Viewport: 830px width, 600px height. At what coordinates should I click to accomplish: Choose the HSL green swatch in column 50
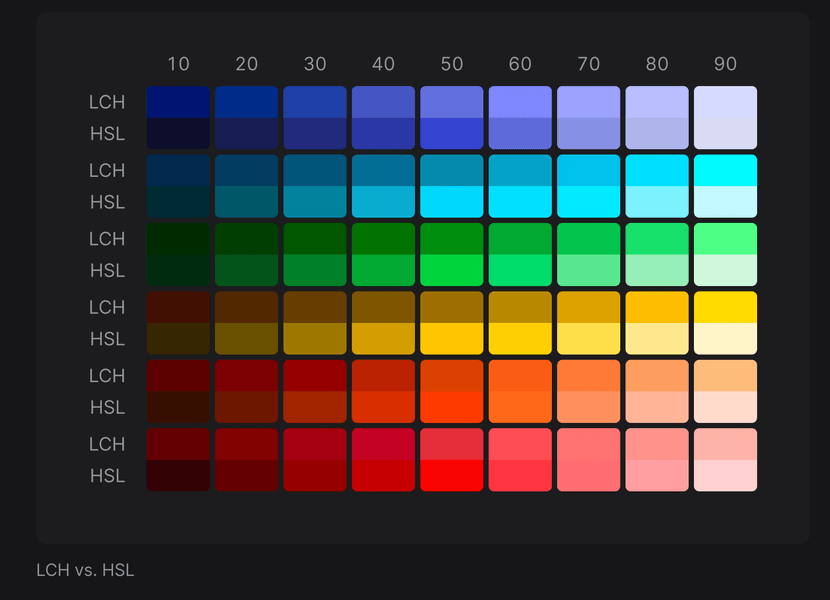point(452,270)
